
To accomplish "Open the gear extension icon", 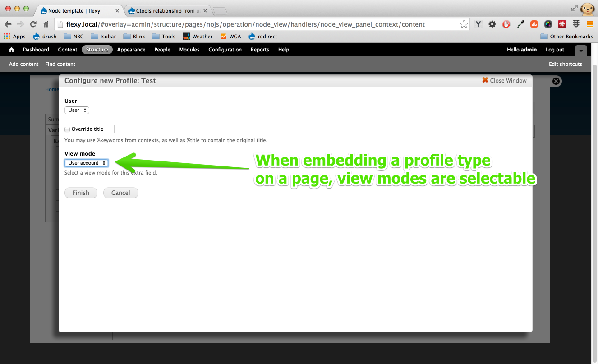I will [x=492, y=24].
